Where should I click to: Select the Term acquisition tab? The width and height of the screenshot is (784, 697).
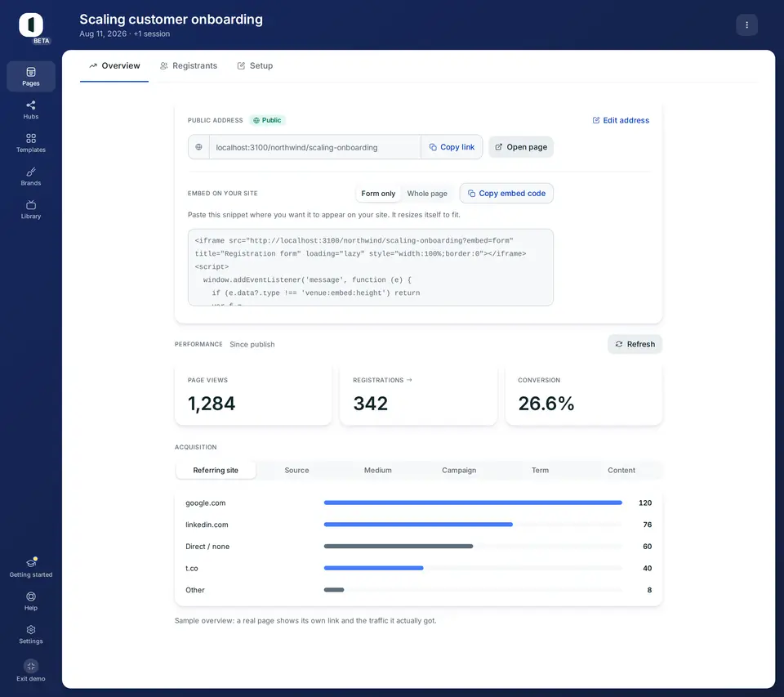point(540,471)
